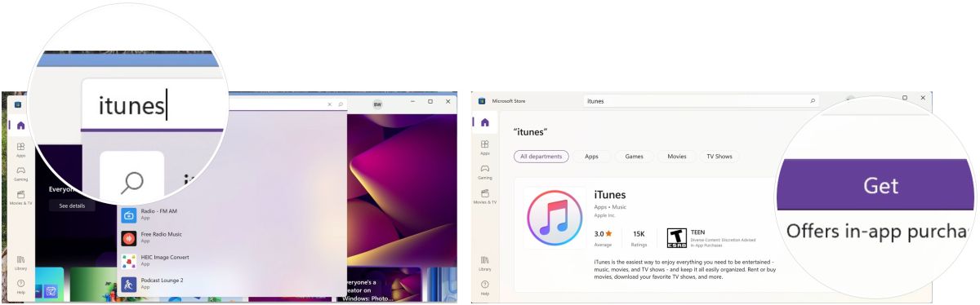The width and height of the screenshot is (980, 305).
Task: Click the BW profile avatar
Action: 377,104
